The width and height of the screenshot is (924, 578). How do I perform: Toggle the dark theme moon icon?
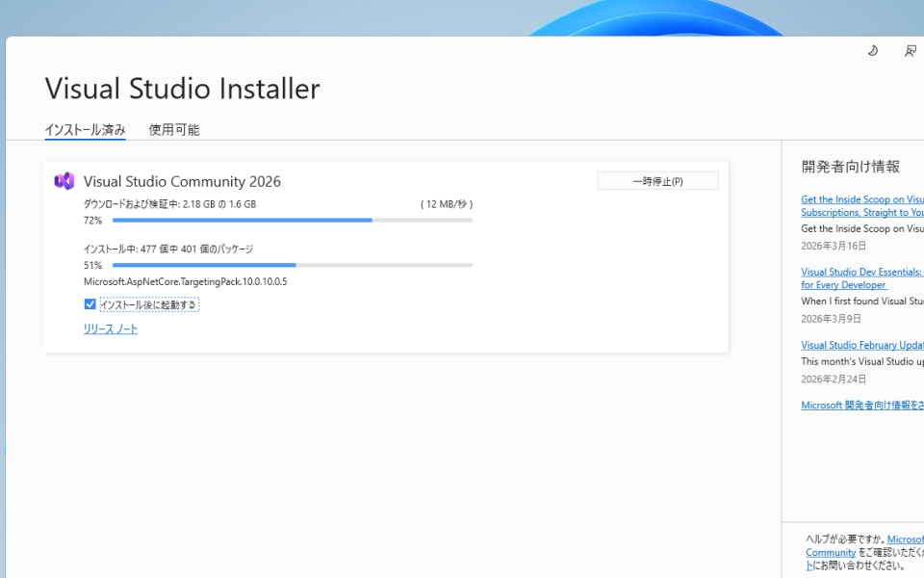tap(872, 51)
